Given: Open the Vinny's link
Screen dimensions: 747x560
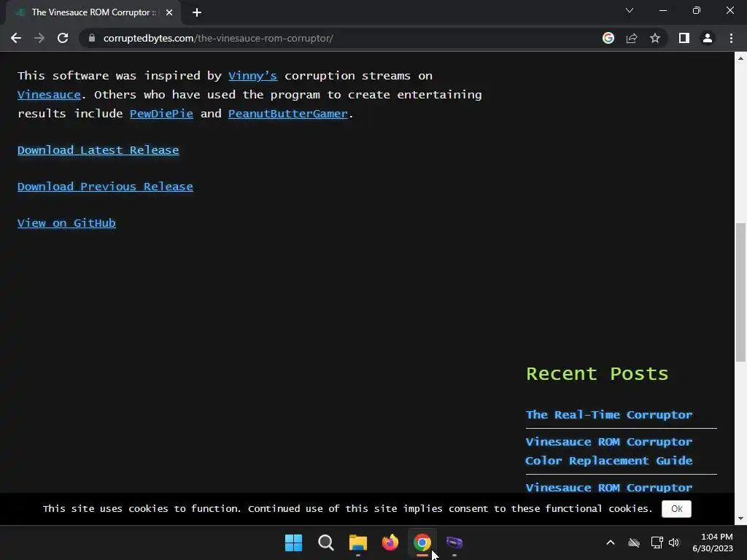Looking at the screenshot, I should (x=252, y=76).
